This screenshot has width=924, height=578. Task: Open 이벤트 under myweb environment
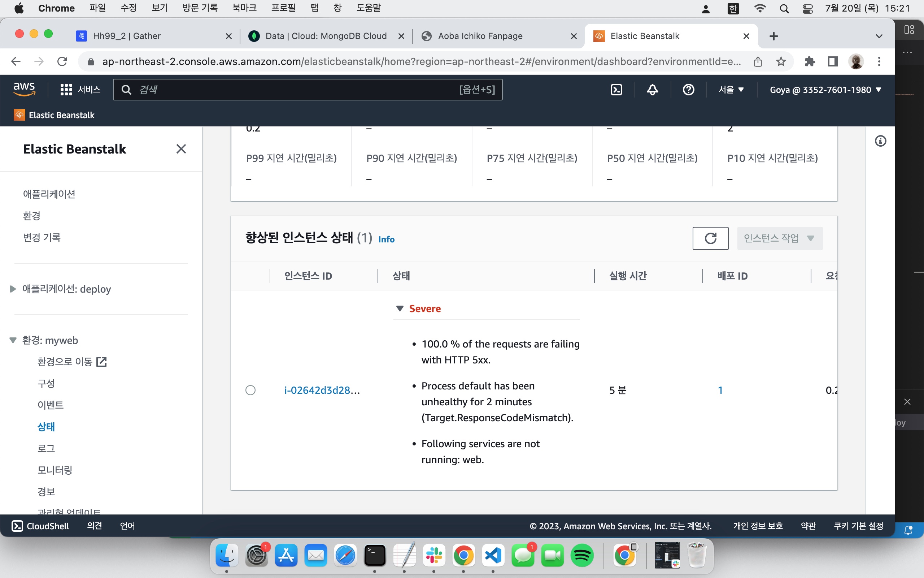[50, 405]
